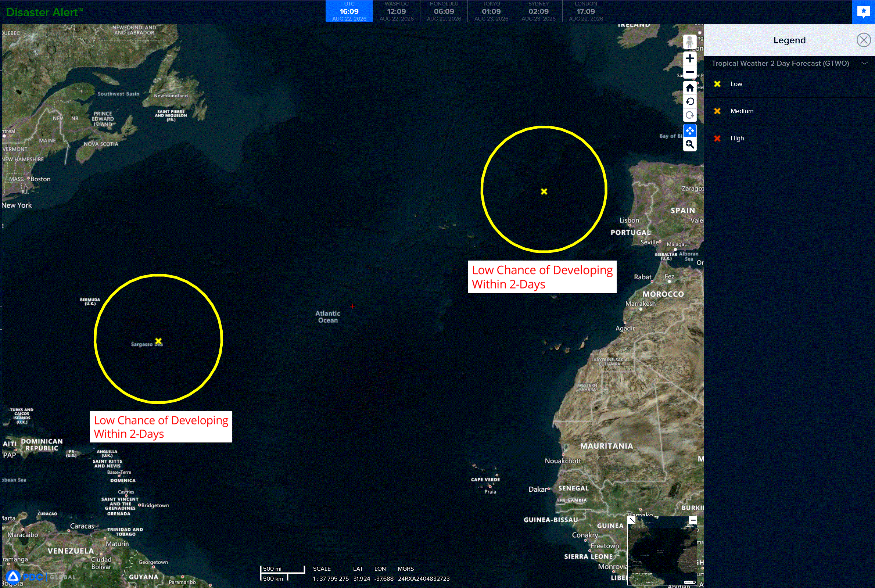Select the magnifier zoom-in tool
The width and height of the screenshot is (875, 588).
(x=690, y=144)
